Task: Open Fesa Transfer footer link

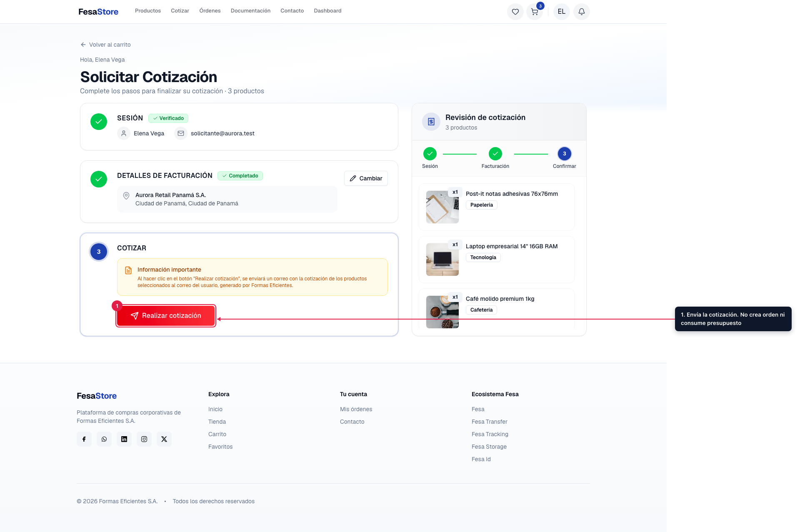Action: (x=490, y=422)
